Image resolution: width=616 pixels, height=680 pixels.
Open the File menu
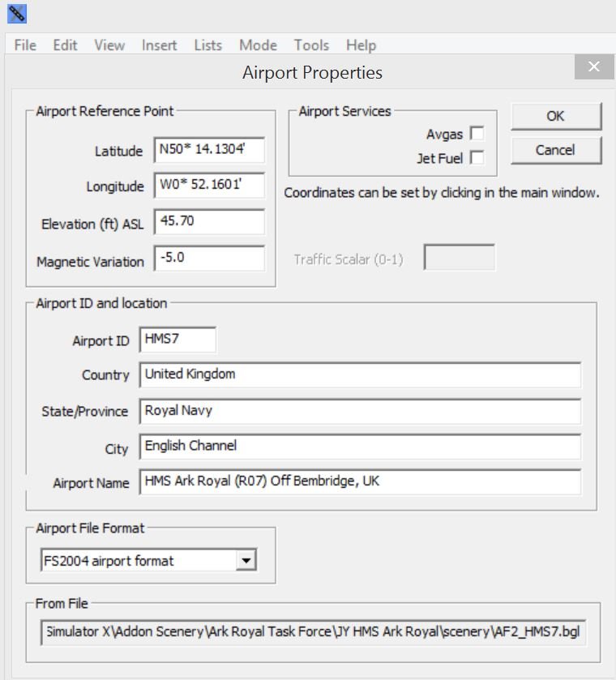(x=25, y=45)
